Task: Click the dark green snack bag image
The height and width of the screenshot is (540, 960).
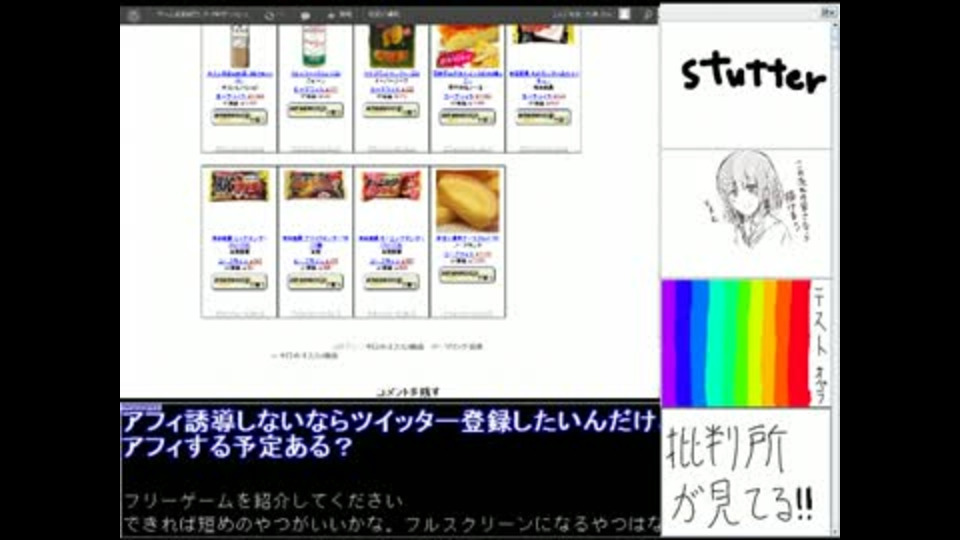Action: tap(391, 47)
